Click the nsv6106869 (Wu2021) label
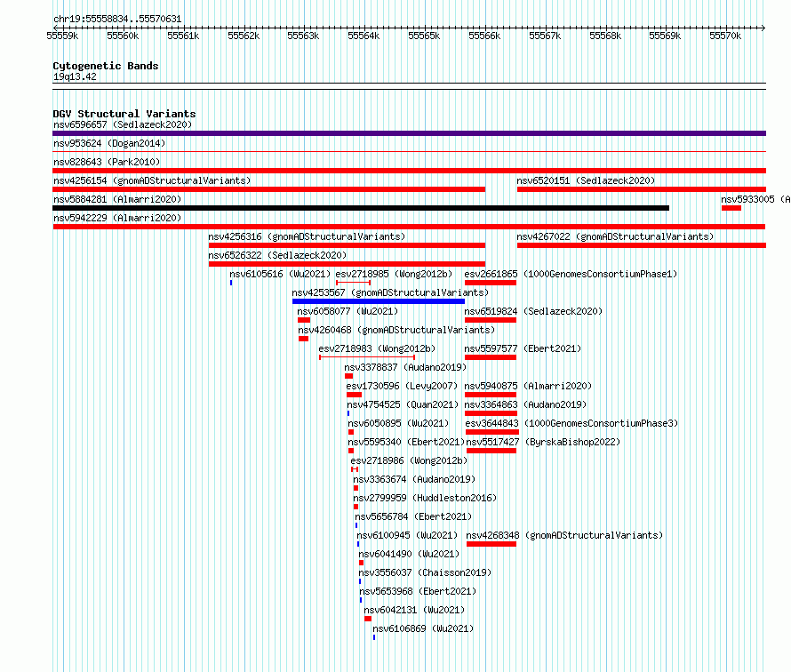 pyautogui.click(x=423, y=628)
